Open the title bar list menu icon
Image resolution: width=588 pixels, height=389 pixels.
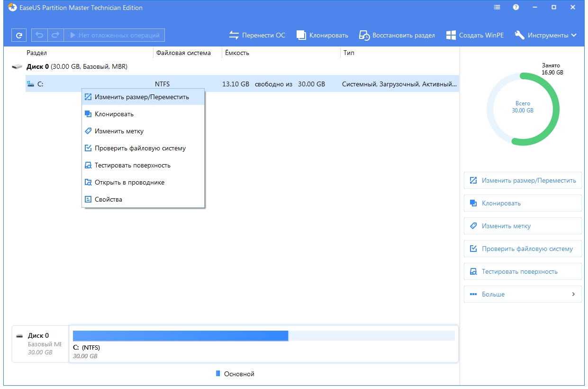(x=497, y=8)
